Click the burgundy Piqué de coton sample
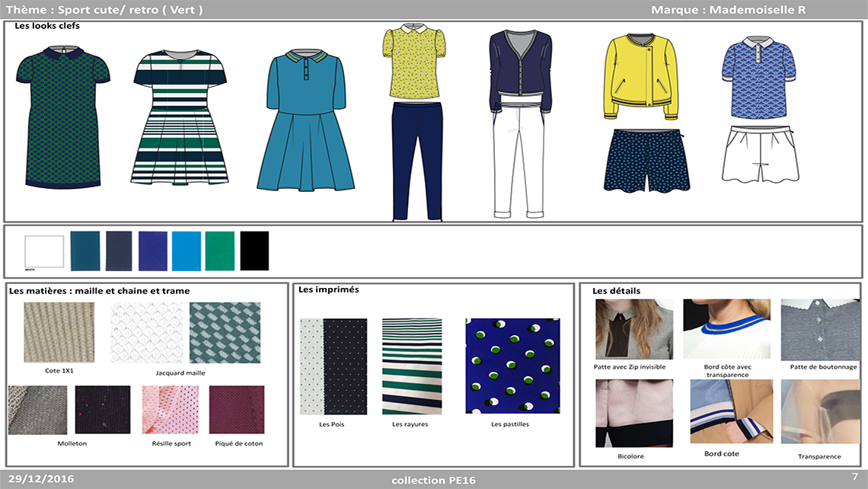This screenshot has height=489, width=868. (237, 410)
